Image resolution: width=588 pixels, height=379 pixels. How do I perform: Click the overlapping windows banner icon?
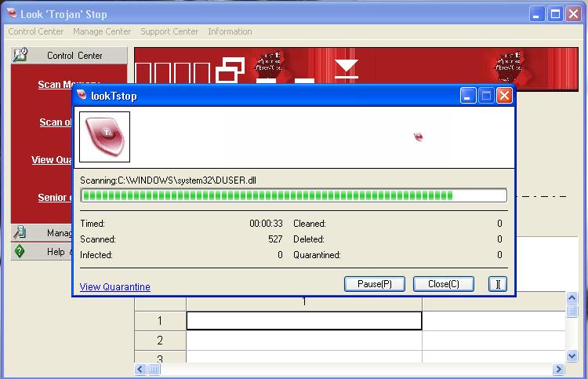pos(230,70)
